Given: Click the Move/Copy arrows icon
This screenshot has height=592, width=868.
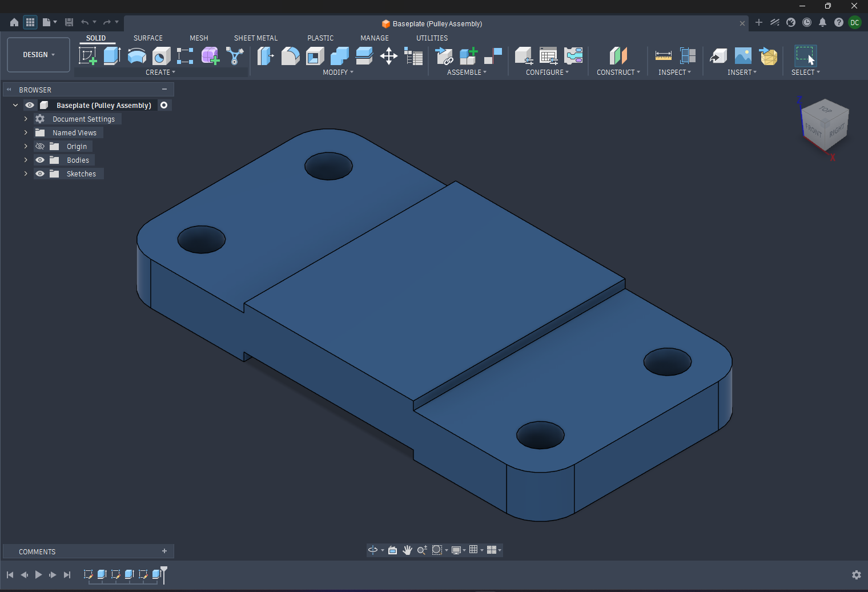Looking at the screenshot, I should [x=389, y=56].
